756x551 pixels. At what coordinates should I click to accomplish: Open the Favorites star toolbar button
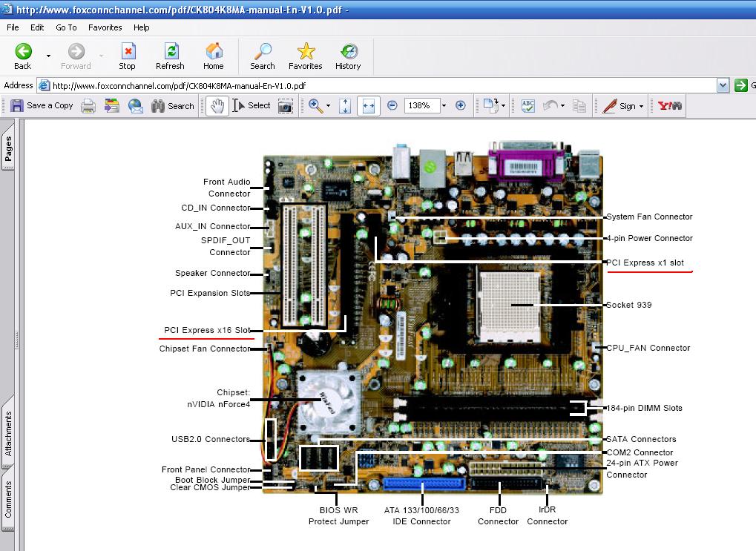[x=305, y=57]
